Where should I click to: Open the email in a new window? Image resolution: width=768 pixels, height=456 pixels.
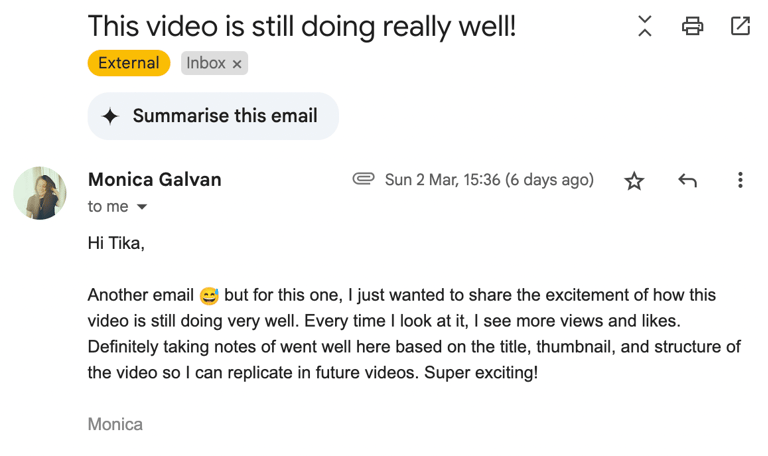tap(740, 27)
